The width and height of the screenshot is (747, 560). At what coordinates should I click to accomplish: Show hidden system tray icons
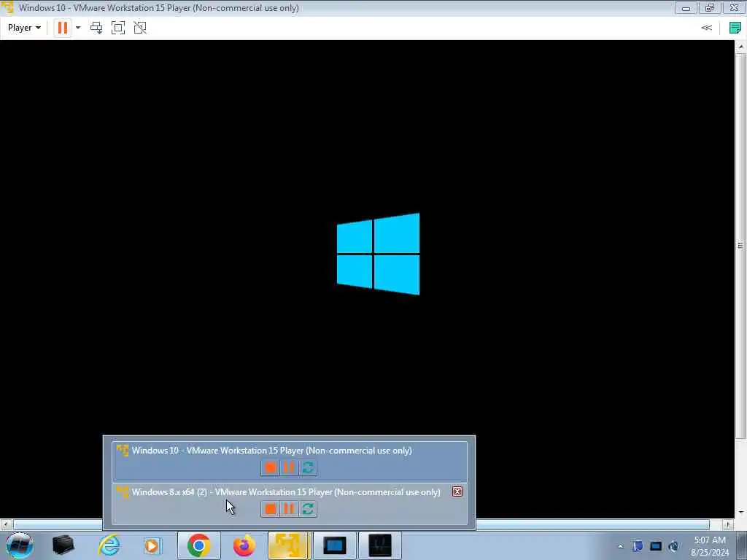620,546
